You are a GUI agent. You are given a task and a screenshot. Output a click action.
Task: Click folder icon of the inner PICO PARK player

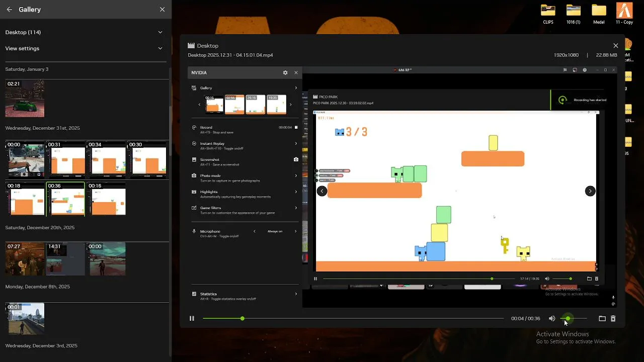[x=589, y=279]
